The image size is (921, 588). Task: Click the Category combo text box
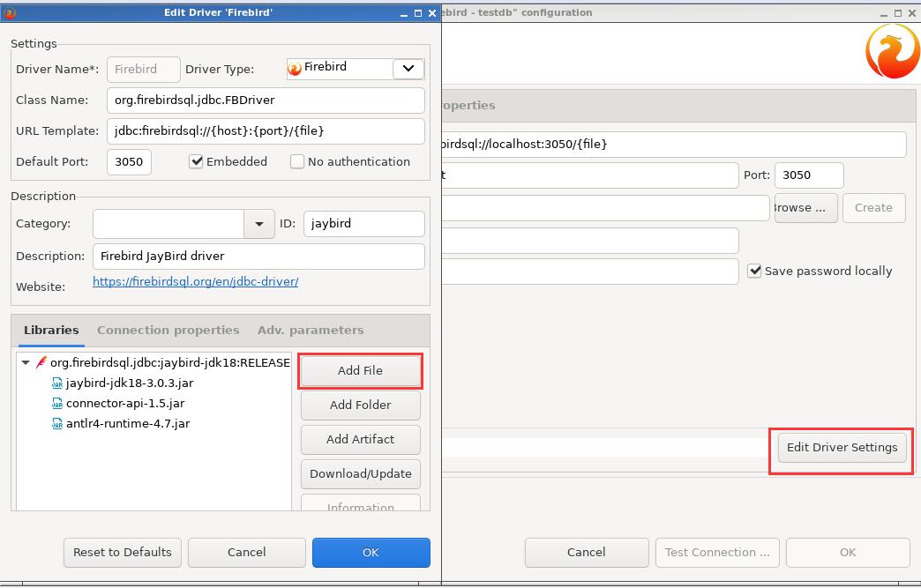[x=168, y=224]
